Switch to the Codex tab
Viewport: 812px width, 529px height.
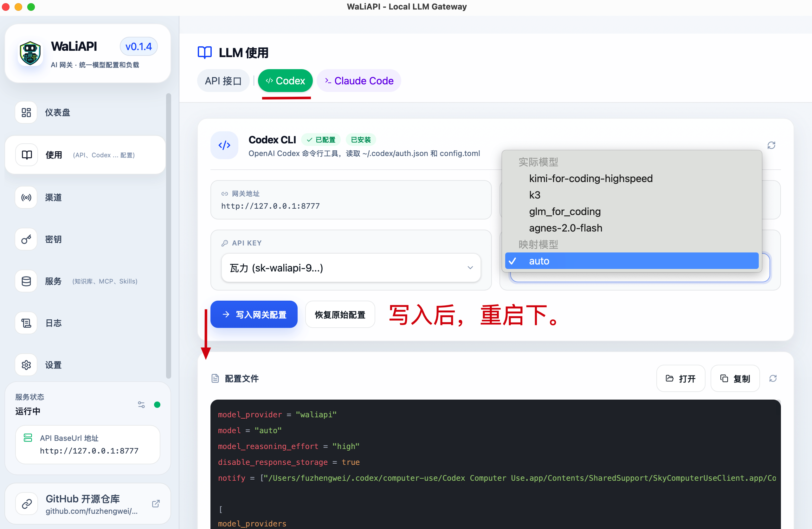pyautogui.click(x=285, y=81)
